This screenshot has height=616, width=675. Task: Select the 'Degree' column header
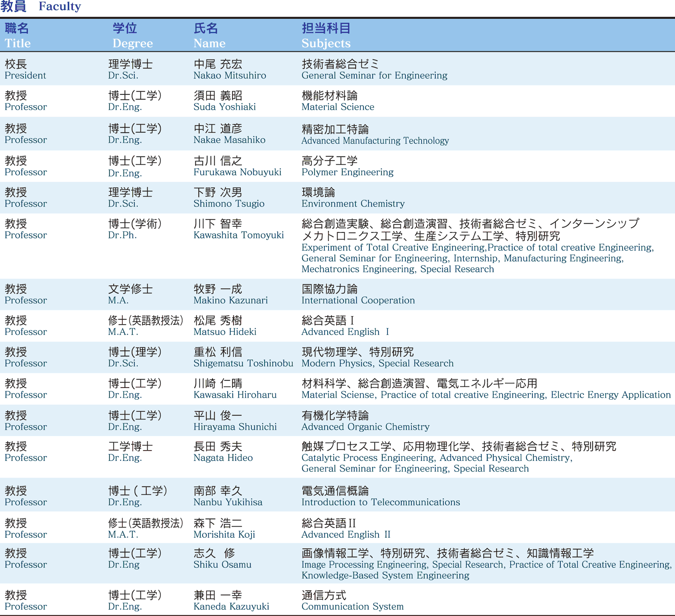tap(133, 44)
